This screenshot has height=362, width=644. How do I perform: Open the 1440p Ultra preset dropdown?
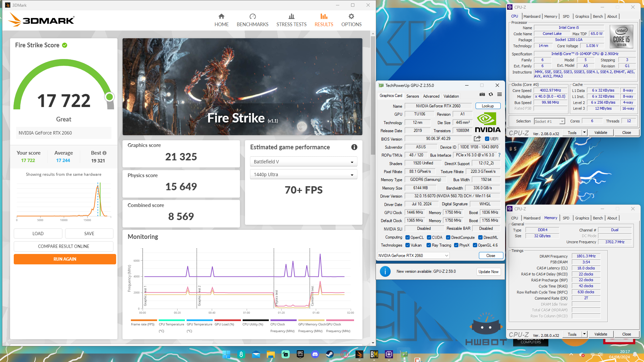click(303, 174)
